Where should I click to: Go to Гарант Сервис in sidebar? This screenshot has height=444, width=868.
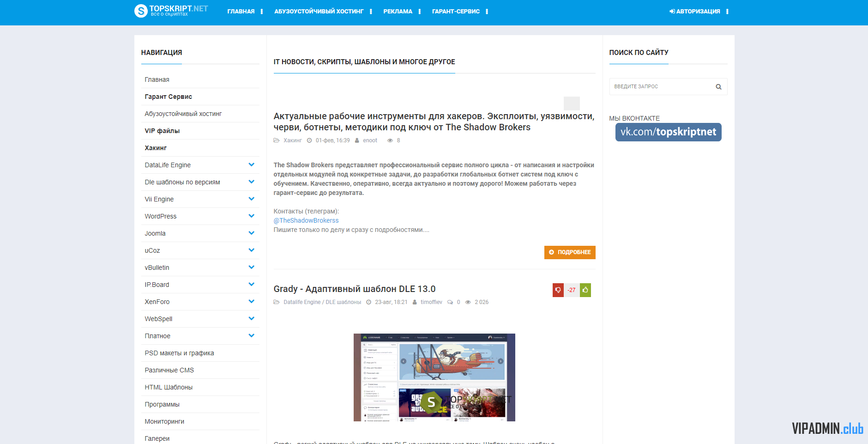(169, 97)
